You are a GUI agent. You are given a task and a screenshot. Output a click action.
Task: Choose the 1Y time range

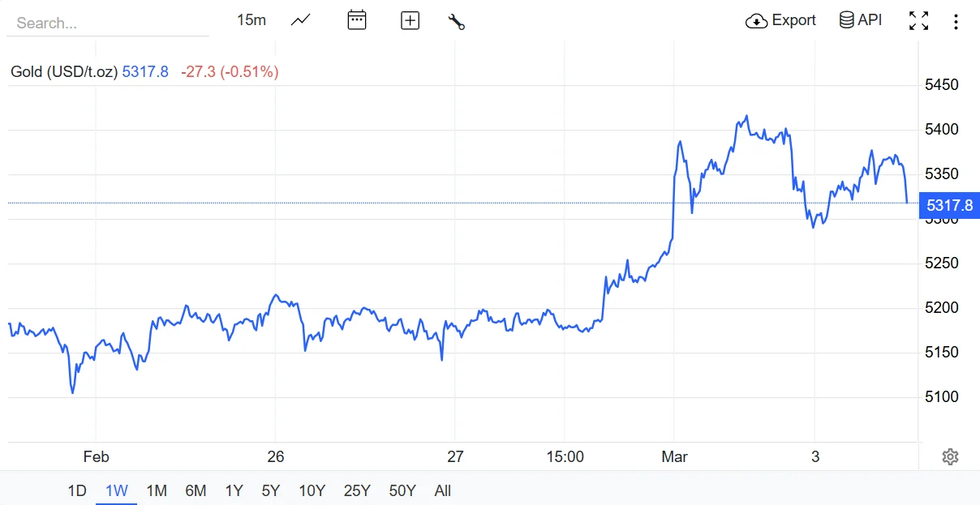click(x=234, y=490)
